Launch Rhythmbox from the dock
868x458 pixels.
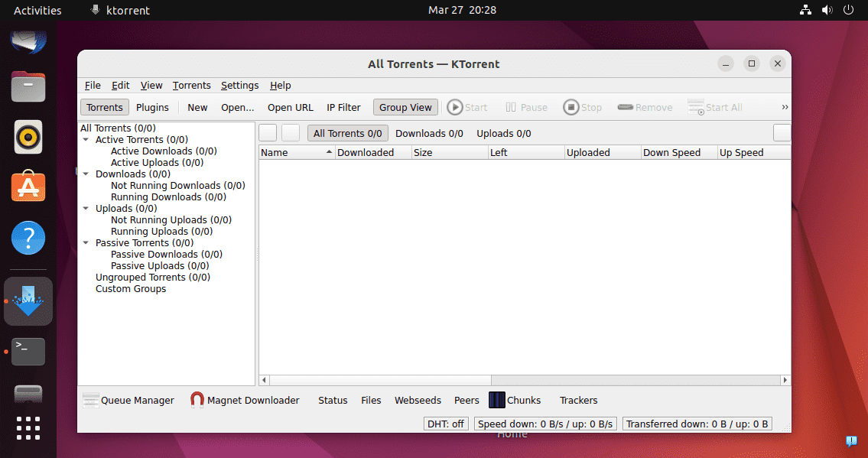[x=28, y=137]
